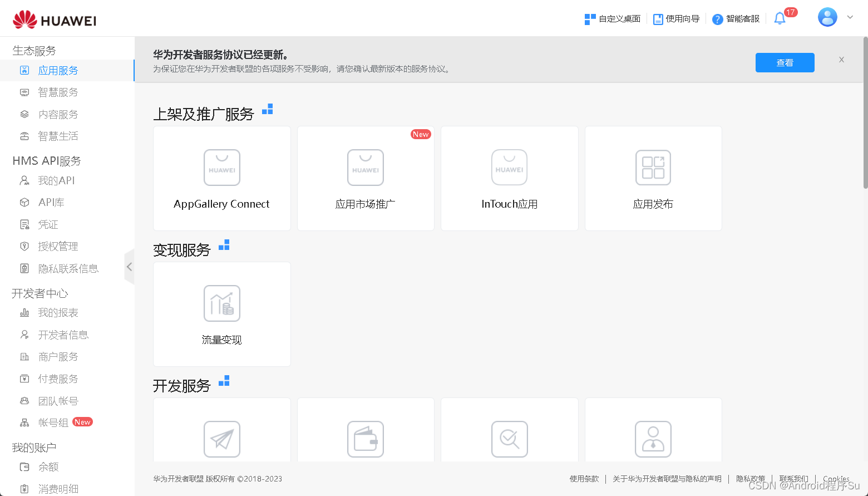This screenshot has width=868, height=496.
Task: Click the AppGallery Connect label
Action: pyautogui.click(x=221, y=204)
